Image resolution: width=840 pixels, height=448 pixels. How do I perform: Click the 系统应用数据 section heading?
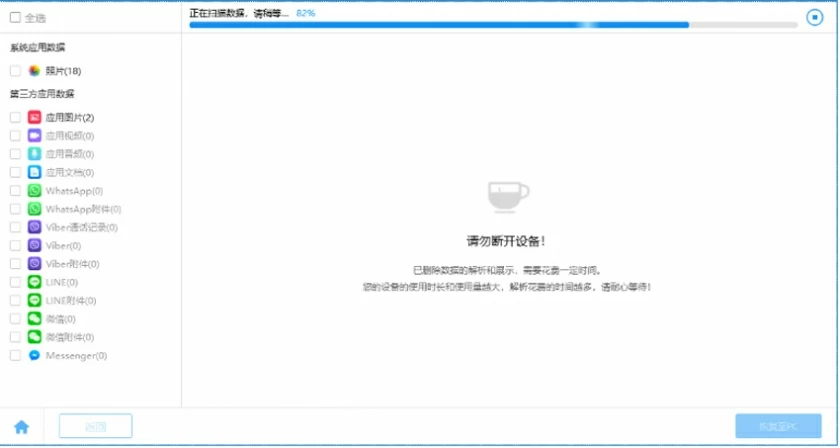38,47
